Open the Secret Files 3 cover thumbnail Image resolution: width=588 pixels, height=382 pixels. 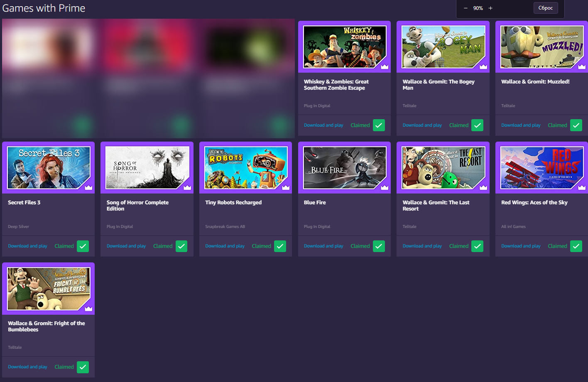[49, 168]
